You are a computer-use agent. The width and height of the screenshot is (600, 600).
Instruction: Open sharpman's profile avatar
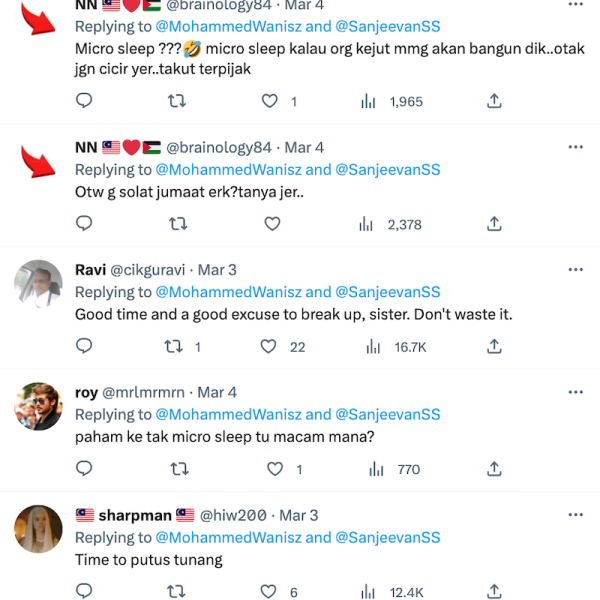coord(38,529)
